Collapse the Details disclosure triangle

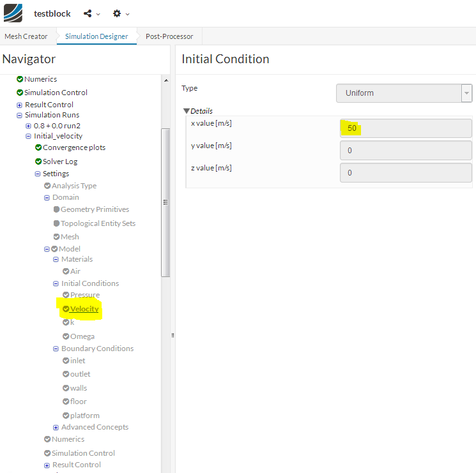click(x=187, y=111)
